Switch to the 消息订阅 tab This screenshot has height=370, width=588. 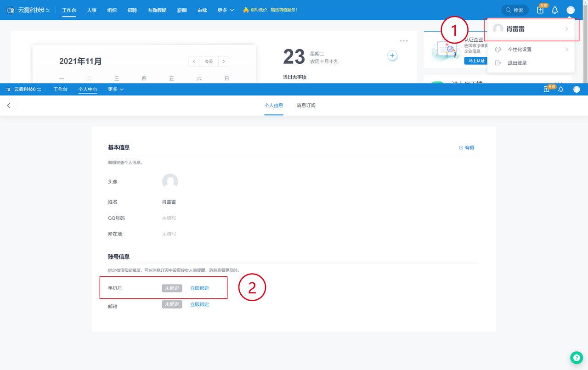[306, 106]
